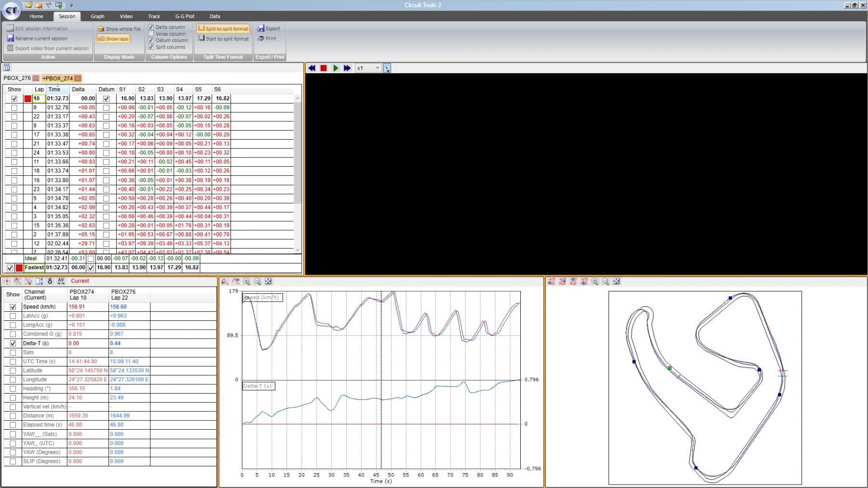Viewport: 868px width, 488px height.
Task: Zoom in on the speed graph
Action: (x=247, y=282)
